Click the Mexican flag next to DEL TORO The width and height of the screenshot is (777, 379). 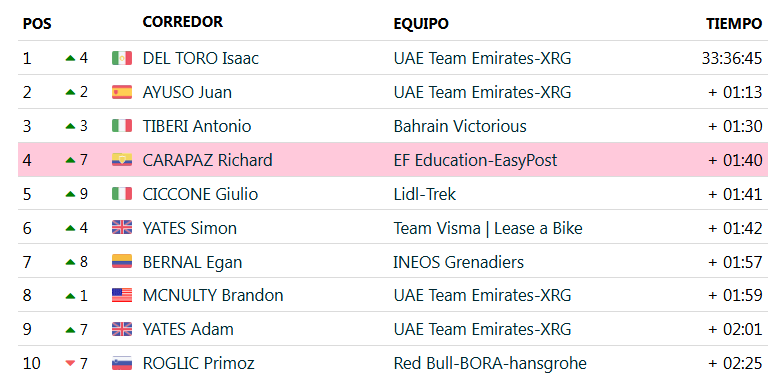click(122, 58)
